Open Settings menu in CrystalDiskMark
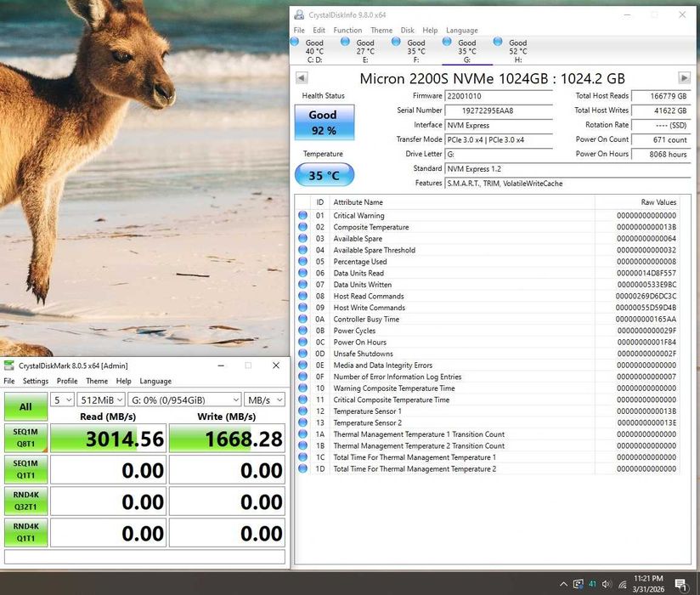The image size is (700, 595). pos(36,381)
